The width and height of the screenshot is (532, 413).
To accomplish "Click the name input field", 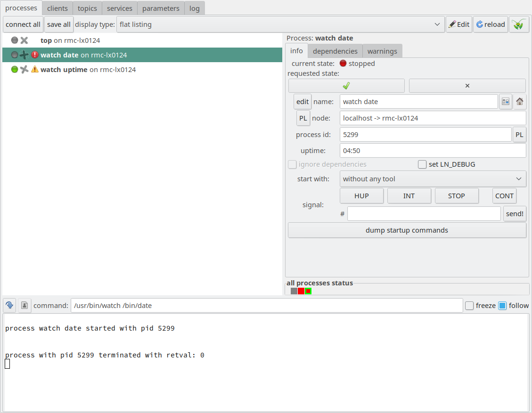I will (419, 102).
